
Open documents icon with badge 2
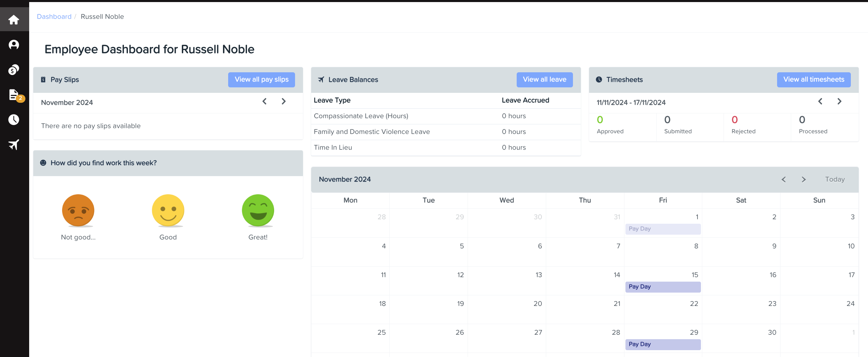click(14, 95)
